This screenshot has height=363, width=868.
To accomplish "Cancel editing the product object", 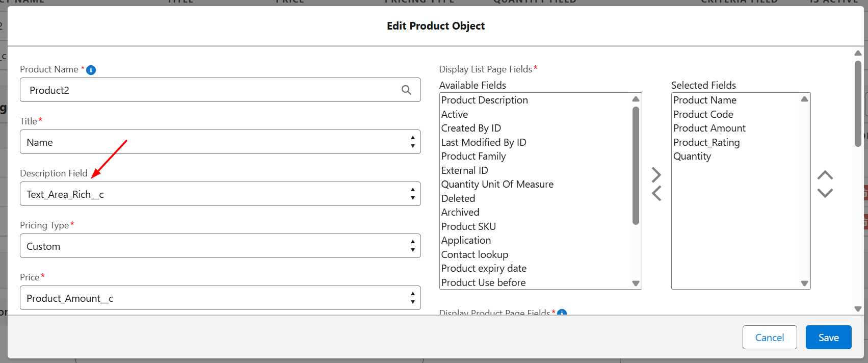I will click(x=769, y=338).
